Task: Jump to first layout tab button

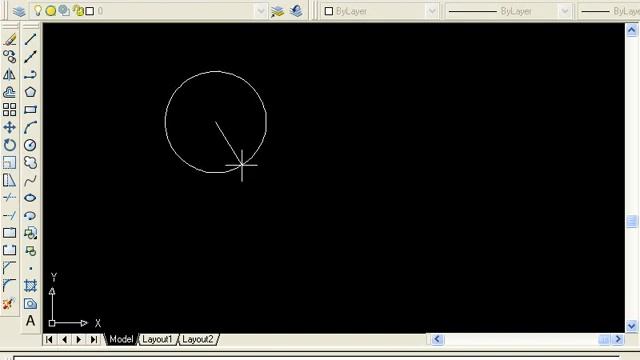Action: point(49,339)
